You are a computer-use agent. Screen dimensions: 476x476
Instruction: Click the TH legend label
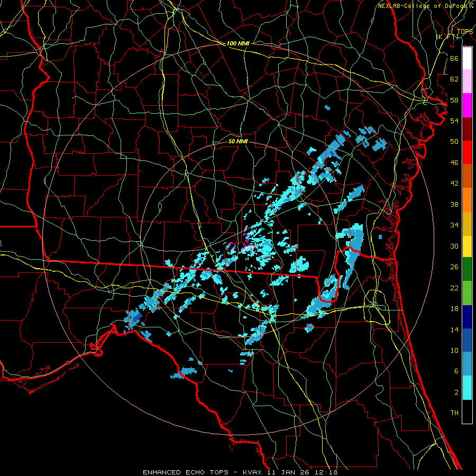pyautogui.click(x=454, y=413)
